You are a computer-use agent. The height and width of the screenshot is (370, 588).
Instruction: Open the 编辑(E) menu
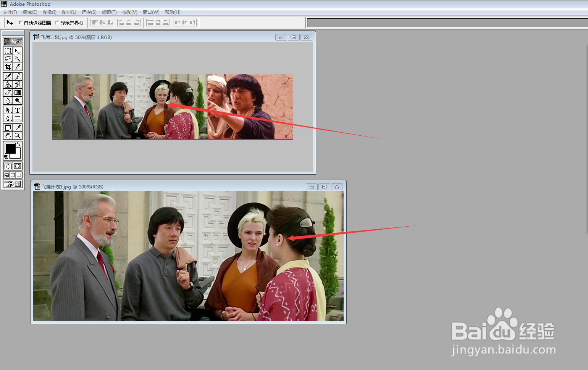pyautogui.click(x=30, y=12)
